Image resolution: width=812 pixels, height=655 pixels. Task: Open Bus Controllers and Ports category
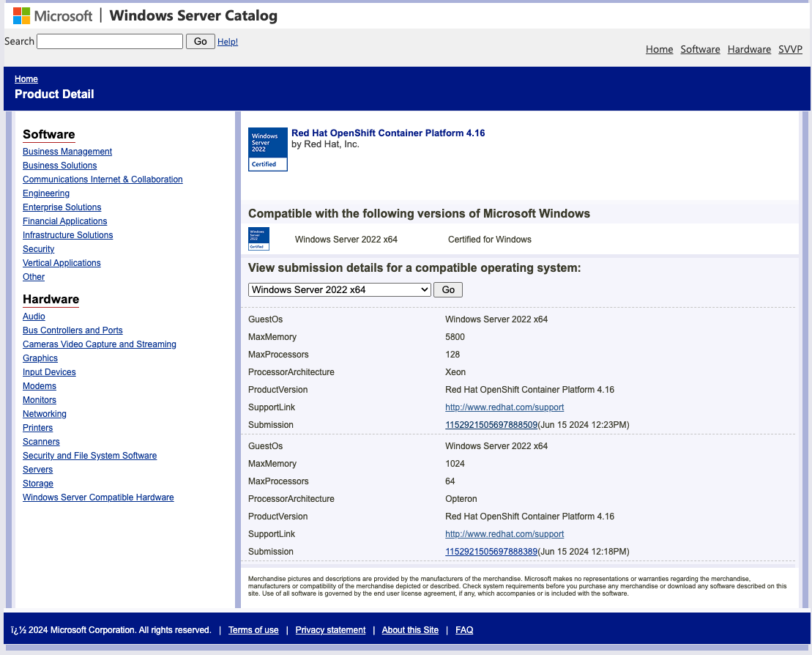(x=72, y=330)
